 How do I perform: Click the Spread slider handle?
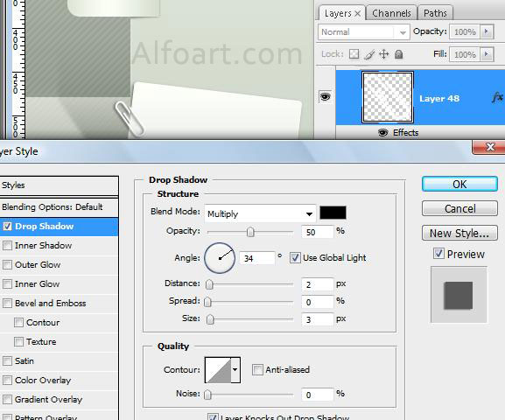point(208,302)
